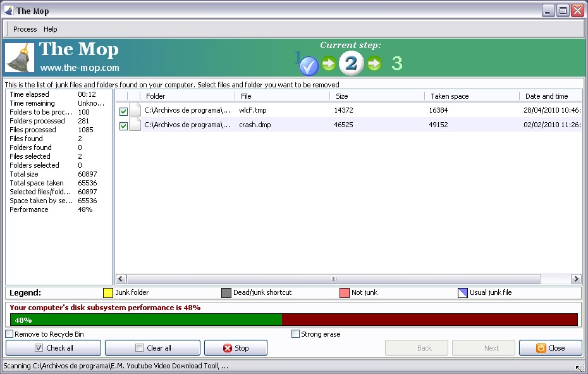Click The Mop title bar app icon

pos(8,11)
